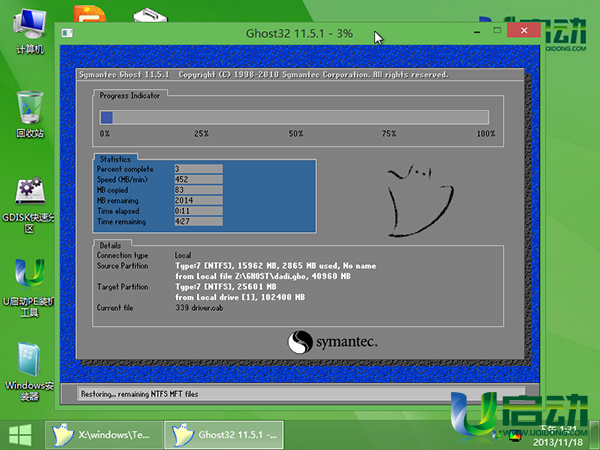The width and height of the screenshot is (600, 450).
Task: Click the Target Partition Type:7 25601 MB line
Action: click(226, 287)
